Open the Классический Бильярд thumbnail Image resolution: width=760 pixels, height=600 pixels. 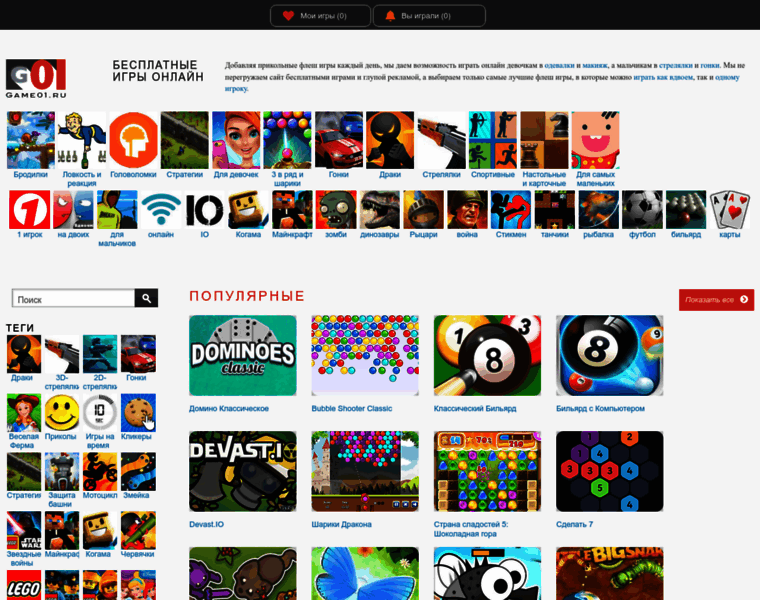pos(488,356)
